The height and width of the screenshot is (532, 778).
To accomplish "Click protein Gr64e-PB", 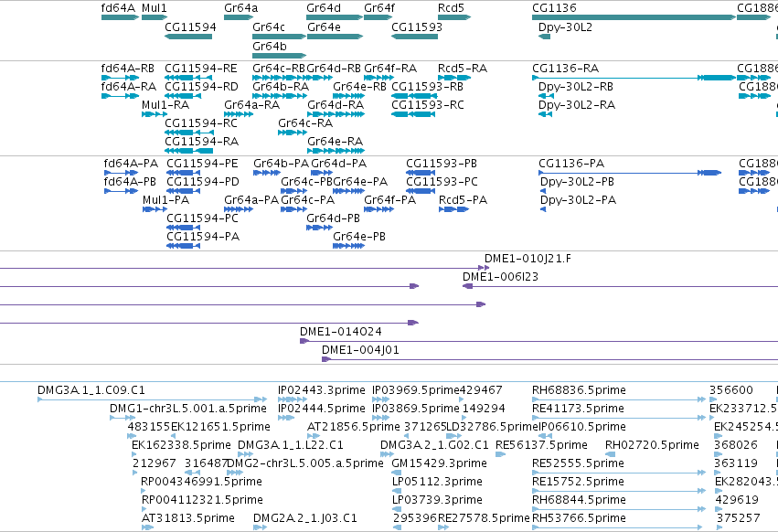I will click(359, 236).
